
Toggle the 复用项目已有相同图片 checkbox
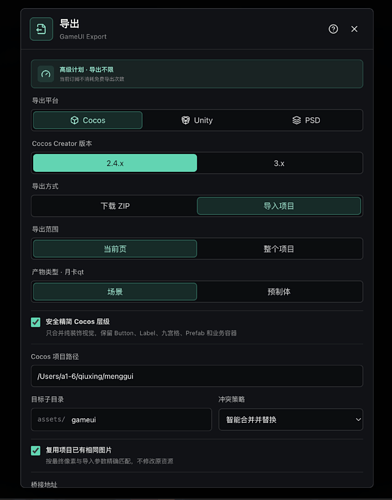[x=36, y=451]
